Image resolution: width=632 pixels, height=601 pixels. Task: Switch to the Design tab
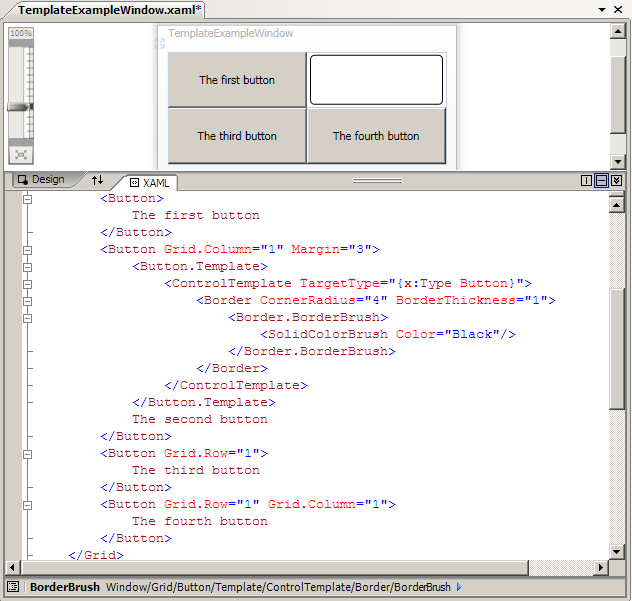point(42,179)
